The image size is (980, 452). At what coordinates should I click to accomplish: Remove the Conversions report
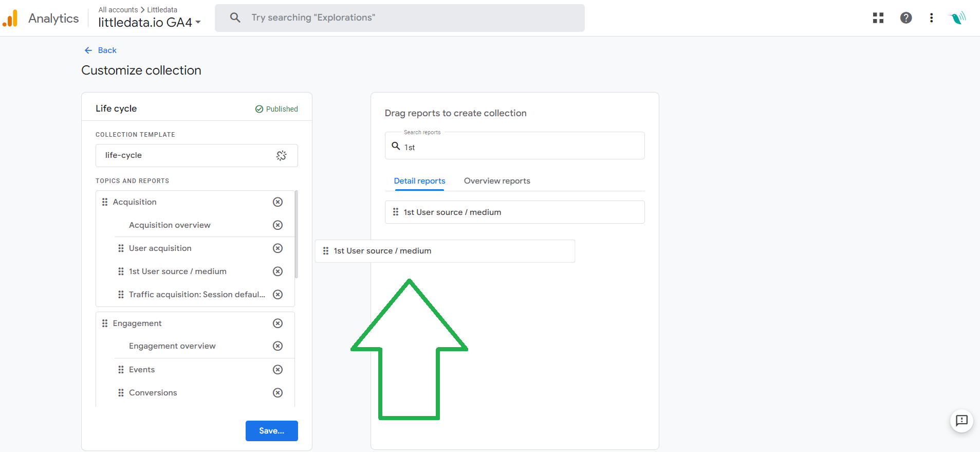pyautogui.click(x=278, y=393)
